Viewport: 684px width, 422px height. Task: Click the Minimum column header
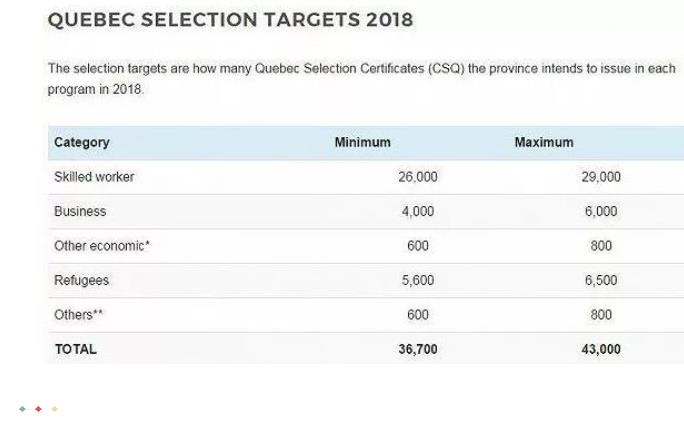pos(363,142)
